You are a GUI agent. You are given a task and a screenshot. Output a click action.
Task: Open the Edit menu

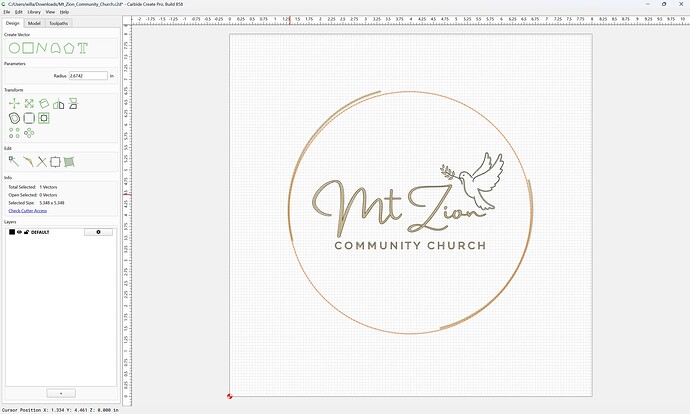tap(18, 12)
